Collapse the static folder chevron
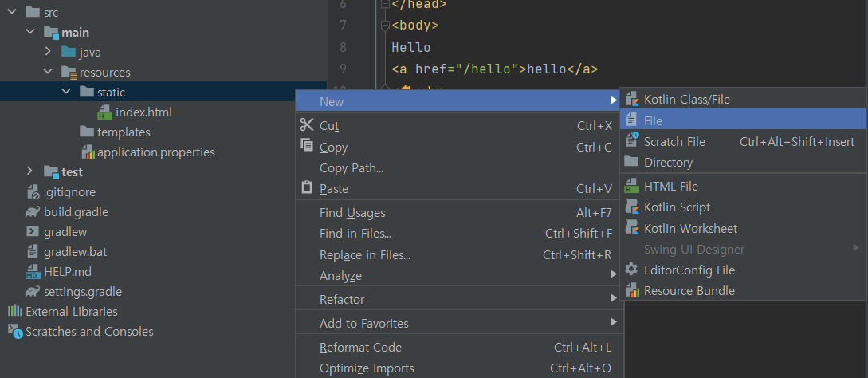 [x=65, y=92]
